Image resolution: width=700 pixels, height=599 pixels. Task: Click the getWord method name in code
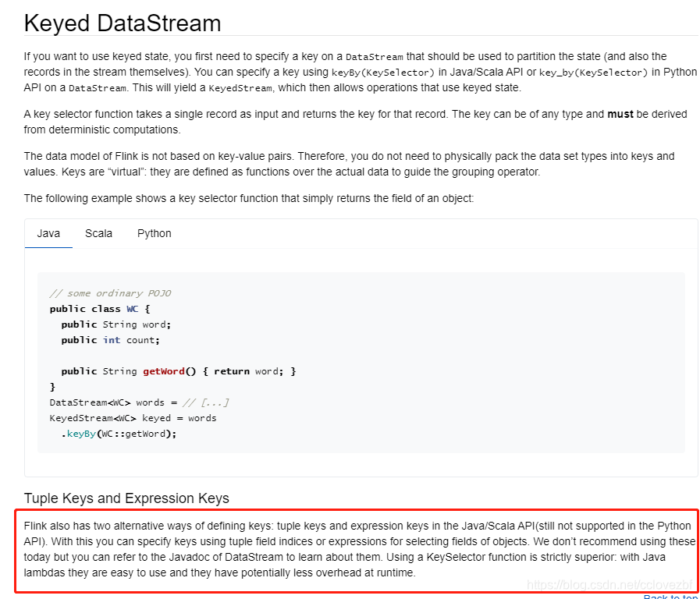pyautogui.click(x=164, y=371)
